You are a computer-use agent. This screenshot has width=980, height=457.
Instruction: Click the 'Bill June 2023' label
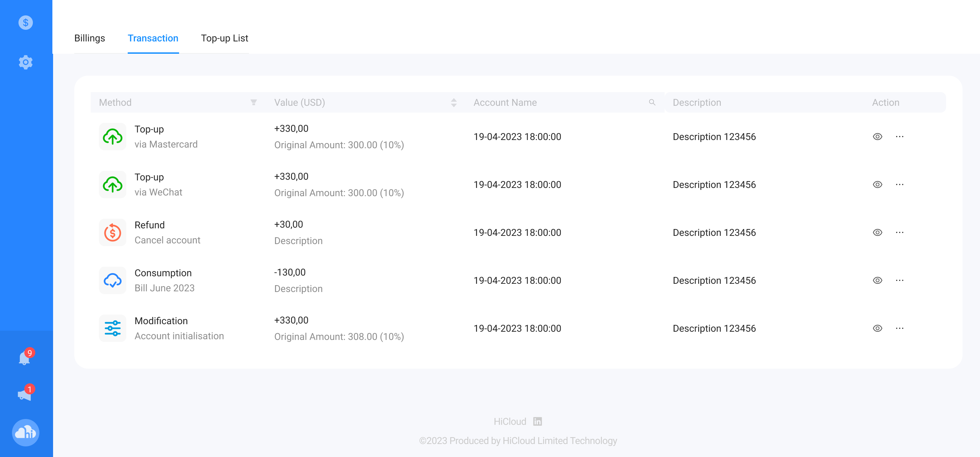[x=164, y=288]
